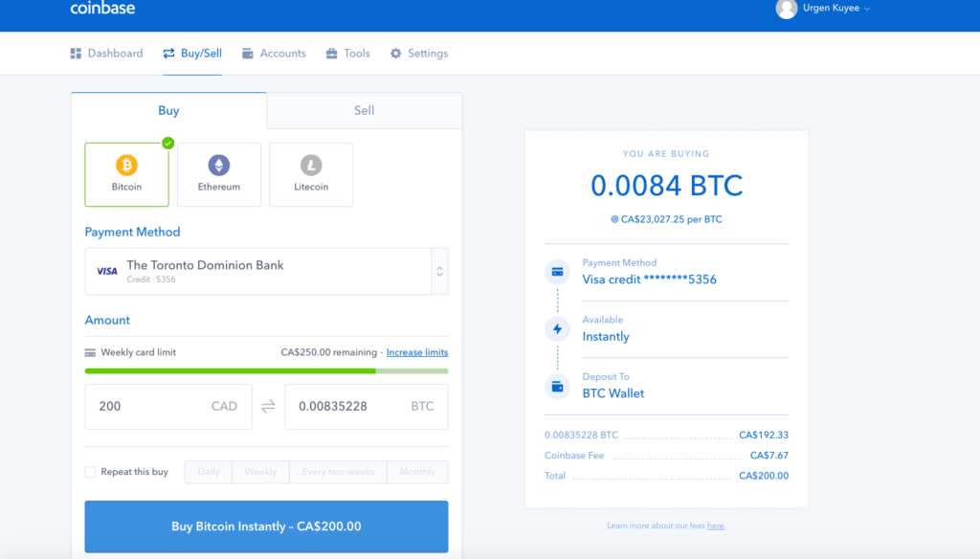Viewport: 980px width, 559px height.
Task: Click the Coinbase Fee CA$7.67 value
Action: pos(768,456)
